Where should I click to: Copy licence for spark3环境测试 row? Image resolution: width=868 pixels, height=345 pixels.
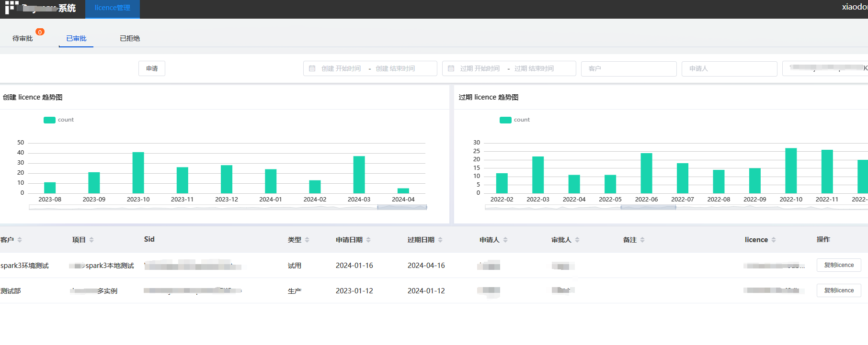pos(839,265)
